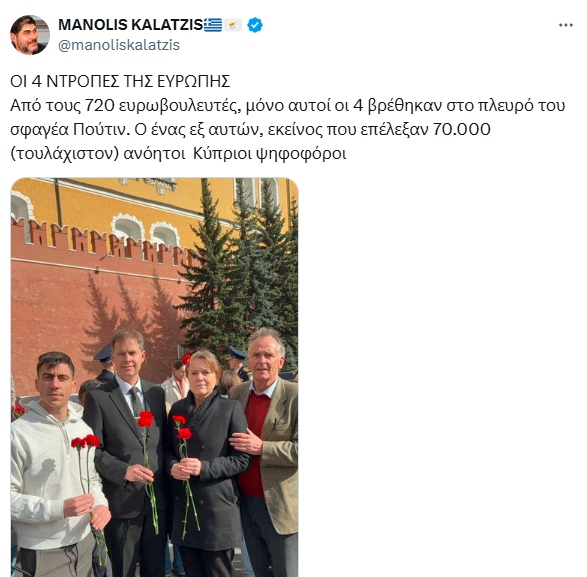Select the headline ΟΙ 4 ΝΤΡΟΠΕΣ ΤΗΣ ΕΥΡΩΠΗΣ
The image size is (587, 577).
click(120, 81)
